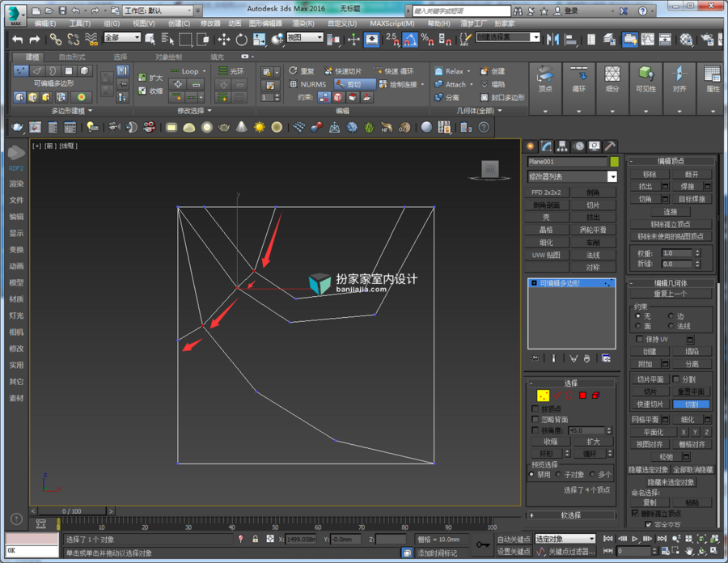Viewport: 728px width, 563px height.
Task: Open the 工作区 workspace dropdown
Action: (158, 11)
